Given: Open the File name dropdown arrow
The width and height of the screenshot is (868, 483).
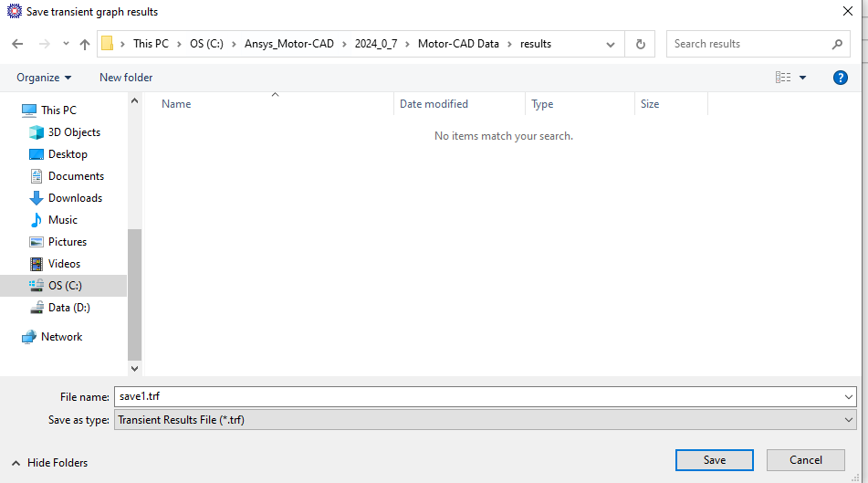Looking at the screenshot, I should (x=849, y=396).
